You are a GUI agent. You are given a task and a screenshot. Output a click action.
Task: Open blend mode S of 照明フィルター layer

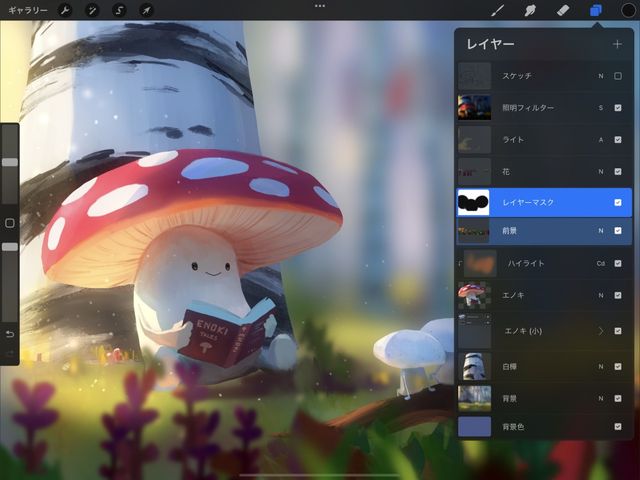coord(601,108)
